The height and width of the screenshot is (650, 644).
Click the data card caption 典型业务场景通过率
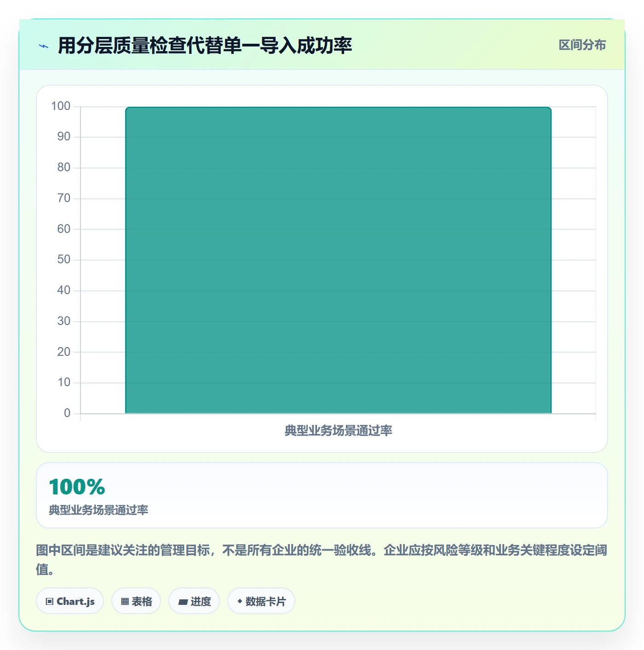(98, 510)
